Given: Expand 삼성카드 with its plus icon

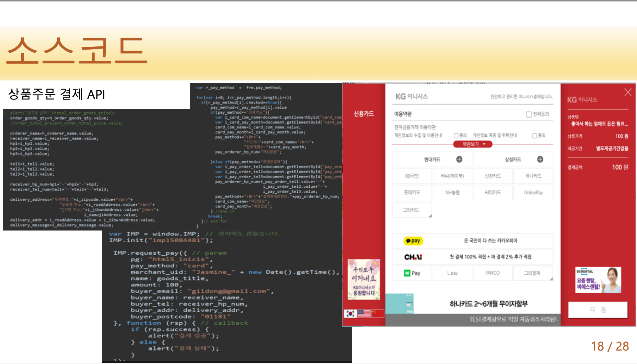Looking at the screenshot, I should pos(540,159).
